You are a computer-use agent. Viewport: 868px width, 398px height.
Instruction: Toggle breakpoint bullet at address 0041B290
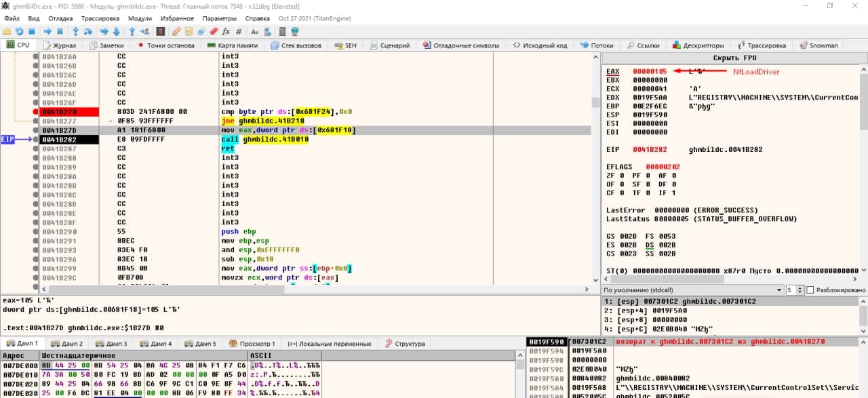36,231
